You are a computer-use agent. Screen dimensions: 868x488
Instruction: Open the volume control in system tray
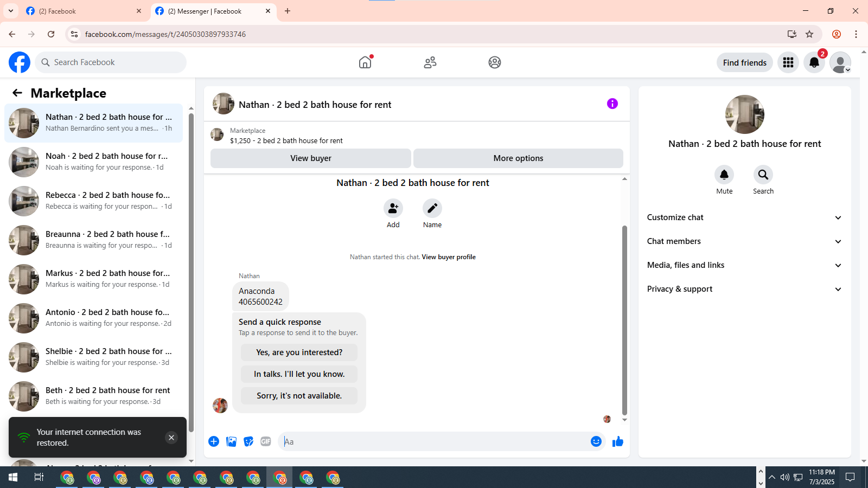click(784, 477)
